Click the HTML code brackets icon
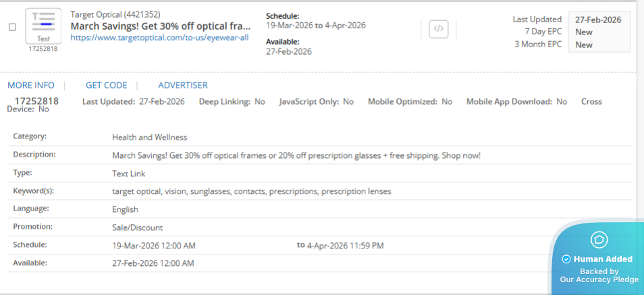This screenshot has height=295, width=644. (x=439, y=29)
